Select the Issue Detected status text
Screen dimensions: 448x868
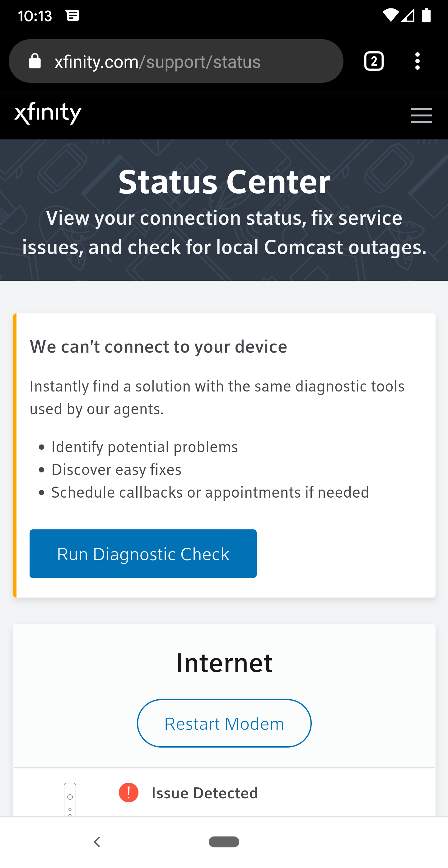[204, 793]
